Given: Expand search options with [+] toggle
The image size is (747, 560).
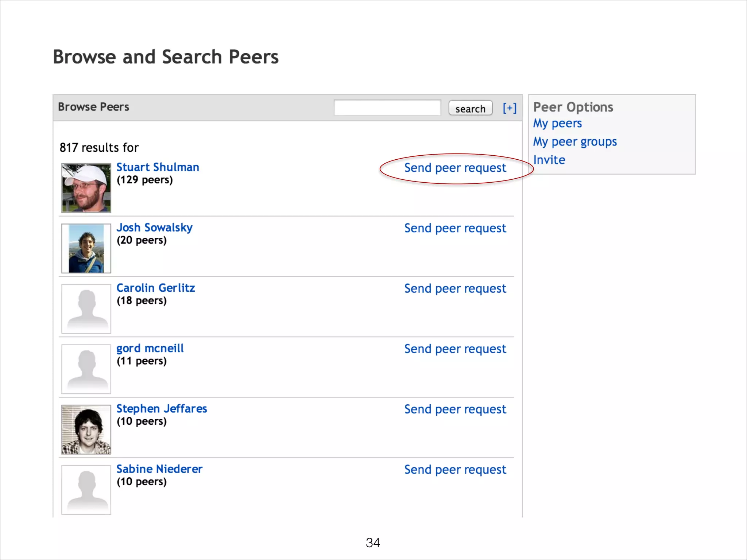Looking at the screenshot, I should coord(510,108).
